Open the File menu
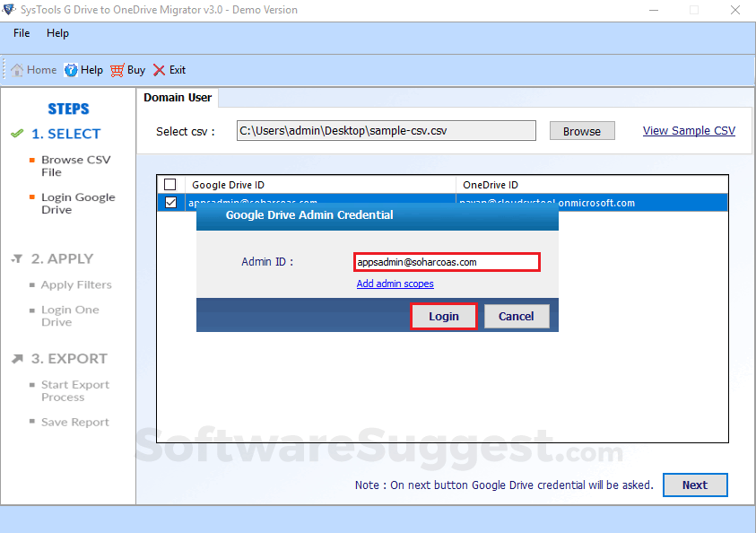756x533 pixels. pyautogui.click(x=22, y=33)
